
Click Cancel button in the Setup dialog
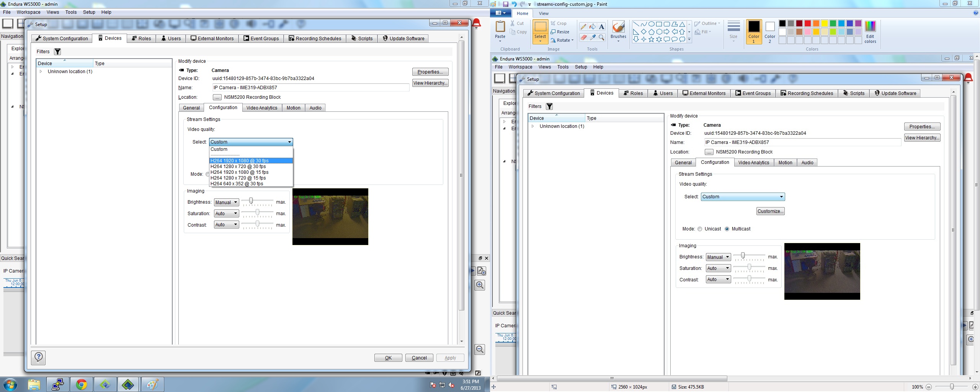(x=419, y=358)
